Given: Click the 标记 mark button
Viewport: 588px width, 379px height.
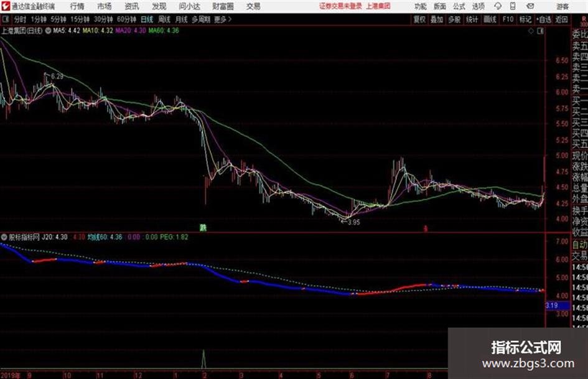Looking at the screenshot, I should pyautogui.click(x=525, y=19).
